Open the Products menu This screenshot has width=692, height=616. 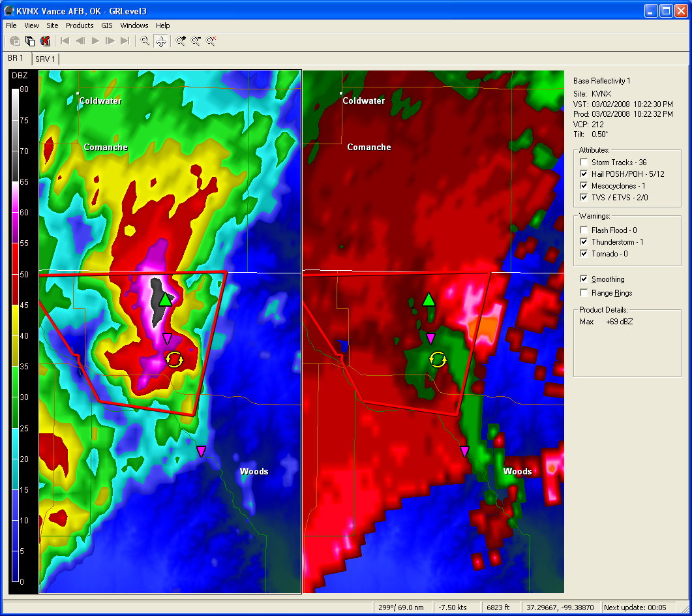pos(80,25)
